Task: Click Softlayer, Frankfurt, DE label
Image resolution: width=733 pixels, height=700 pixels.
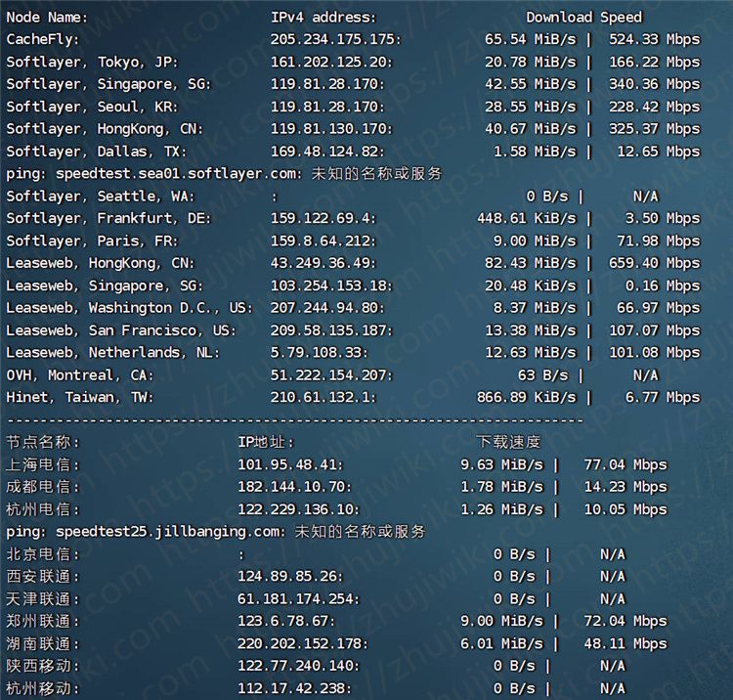Action: click(108, 218)
